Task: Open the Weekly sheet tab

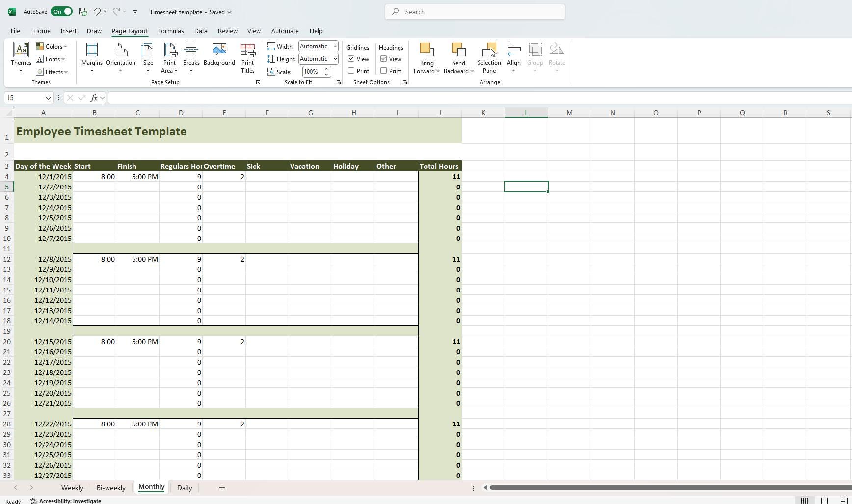Action: click(72, 488)
